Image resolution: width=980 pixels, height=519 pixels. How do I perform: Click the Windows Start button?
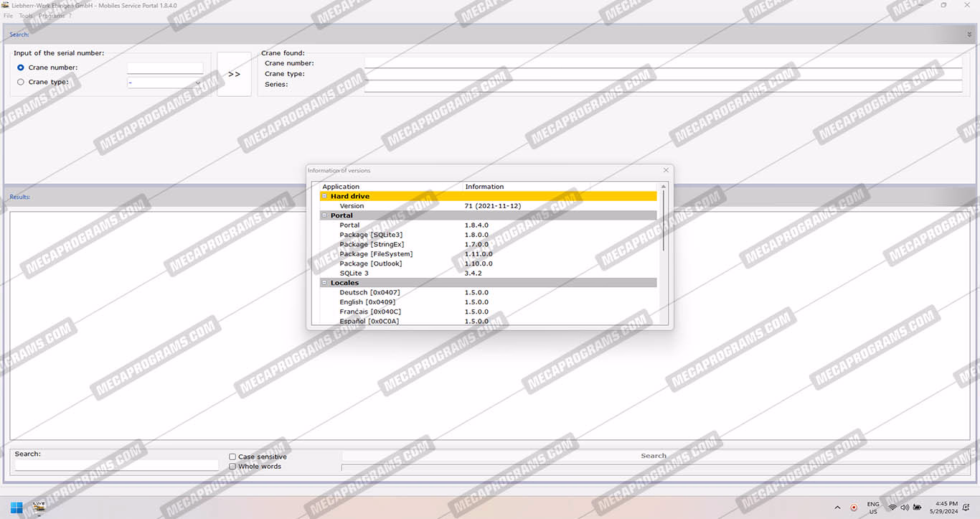pyautogui.click(x=17, y=507)
